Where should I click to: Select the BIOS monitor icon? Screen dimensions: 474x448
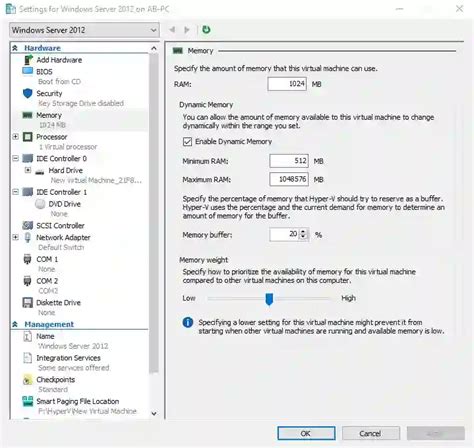28,71
